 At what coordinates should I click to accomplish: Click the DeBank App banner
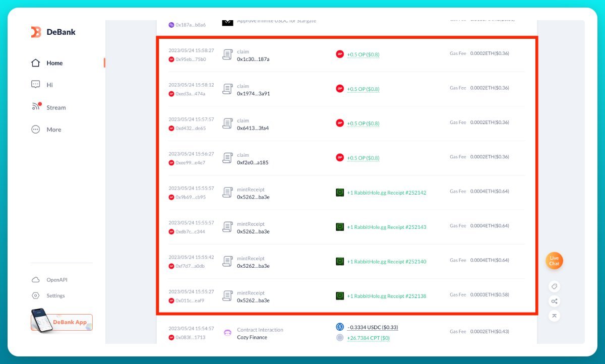coord(62,321)
